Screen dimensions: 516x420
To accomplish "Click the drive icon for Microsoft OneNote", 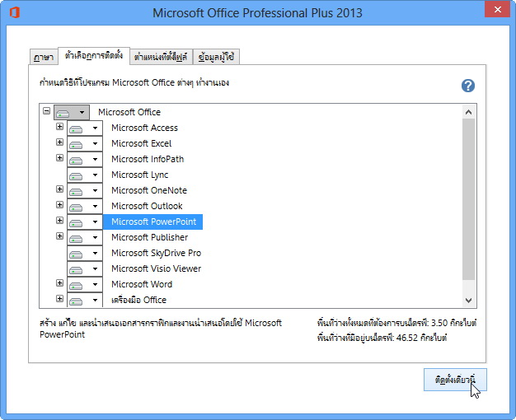I will point(77,192).
